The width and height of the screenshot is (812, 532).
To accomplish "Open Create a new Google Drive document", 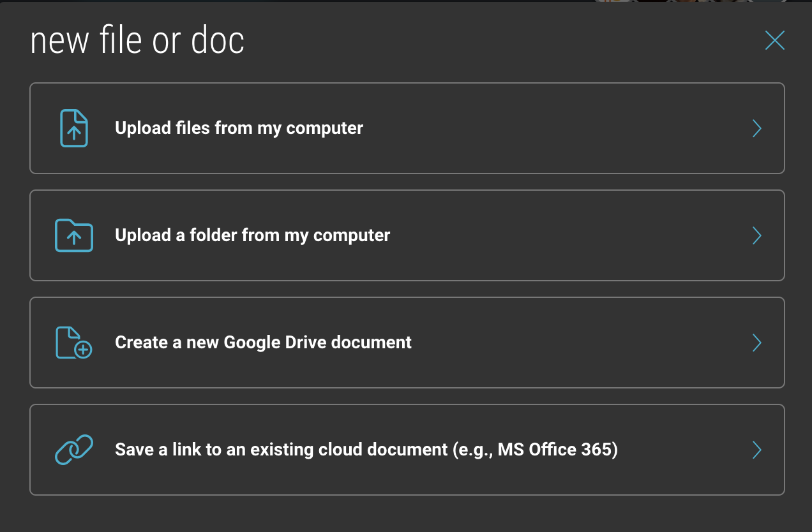I will click(x=263, y=343).
